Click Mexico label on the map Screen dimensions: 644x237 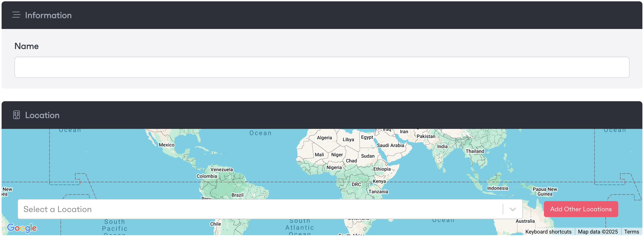(x=167, y=145)
